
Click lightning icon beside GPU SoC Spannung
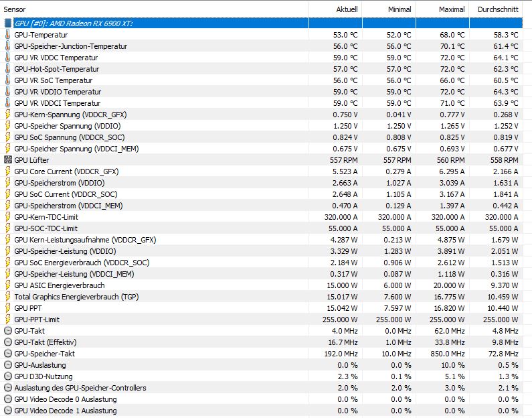tap(8, 137)
